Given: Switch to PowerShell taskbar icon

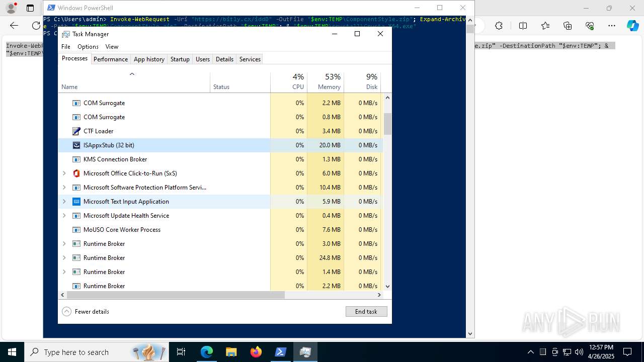Looking at the screenshot, I should (x=281, y=352).
